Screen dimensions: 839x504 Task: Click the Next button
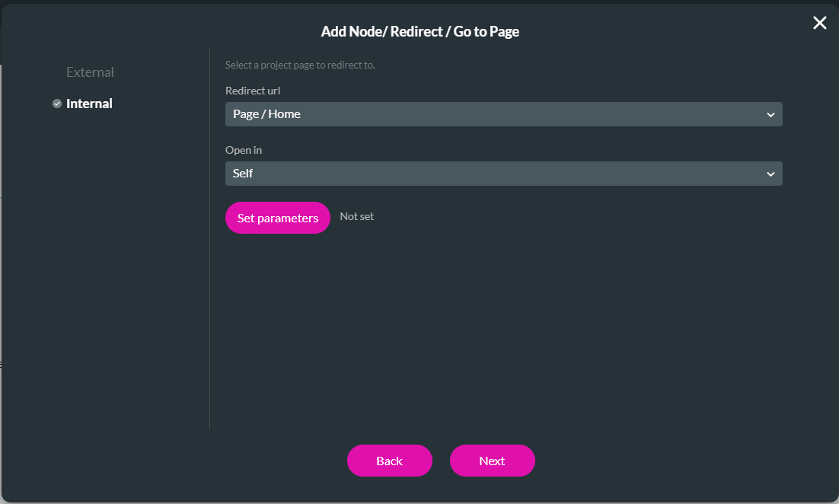click(x=492, y=461)
